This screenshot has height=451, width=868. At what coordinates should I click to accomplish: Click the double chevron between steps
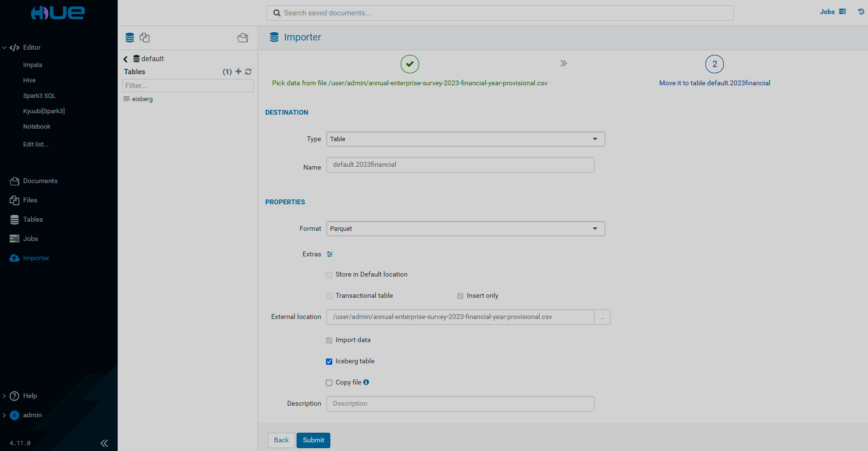pos(563,63)
